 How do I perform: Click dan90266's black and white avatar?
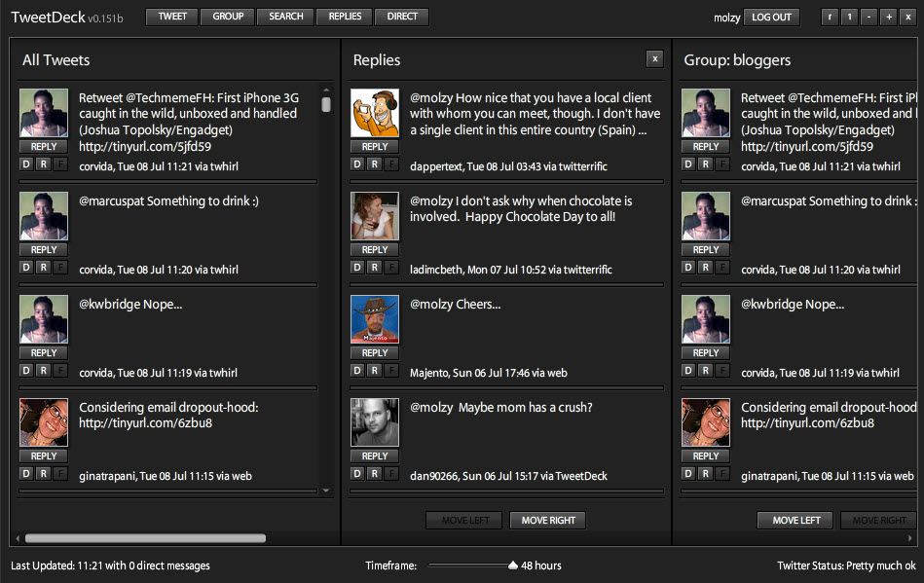[375, 422]
